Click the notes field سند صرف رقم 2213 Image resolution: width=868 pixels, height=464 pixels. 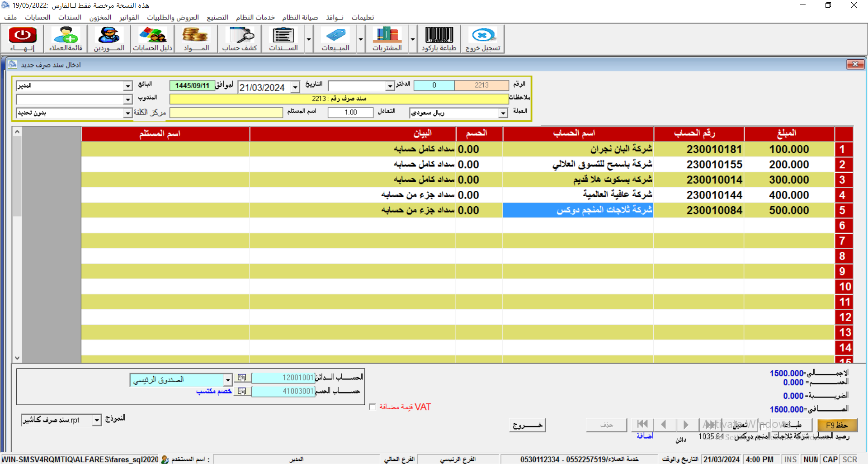[x=339, y=99]
